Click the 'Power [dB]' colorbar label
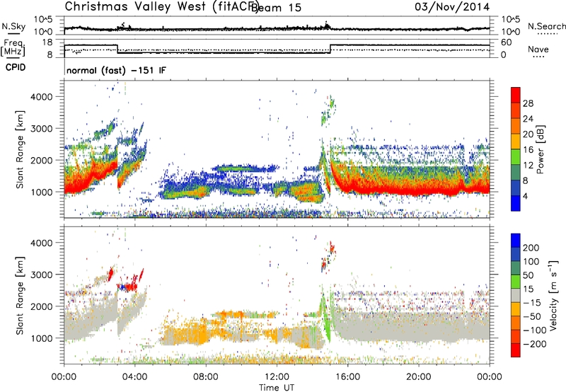The width and height of the screenshot is (566, 392). coord(540,149)
